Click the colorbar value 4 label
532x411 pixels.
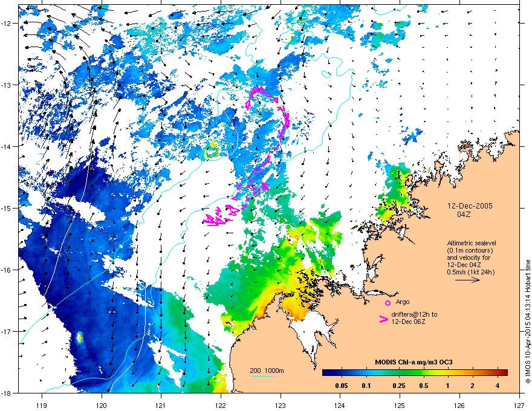point(498,386)
